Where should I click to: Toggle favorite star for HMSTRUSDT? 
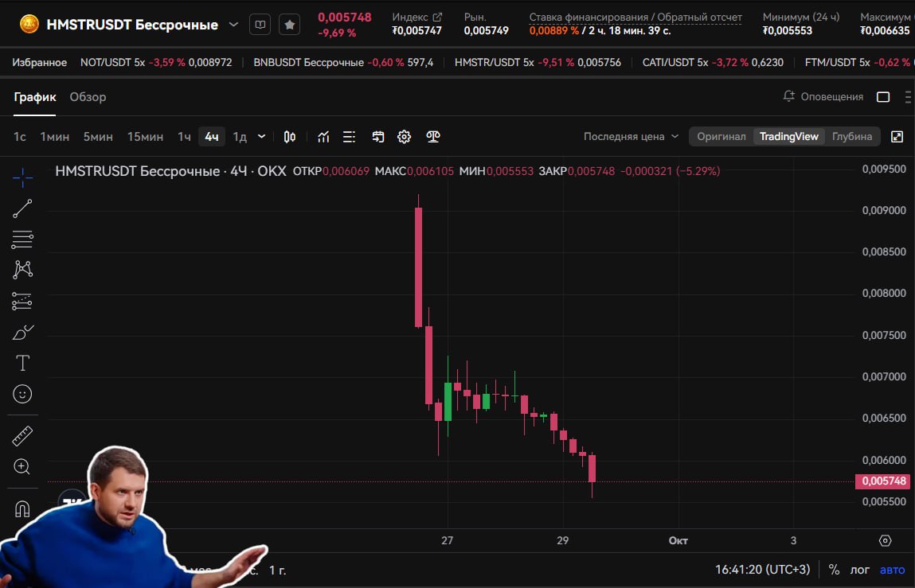(289, 25)
